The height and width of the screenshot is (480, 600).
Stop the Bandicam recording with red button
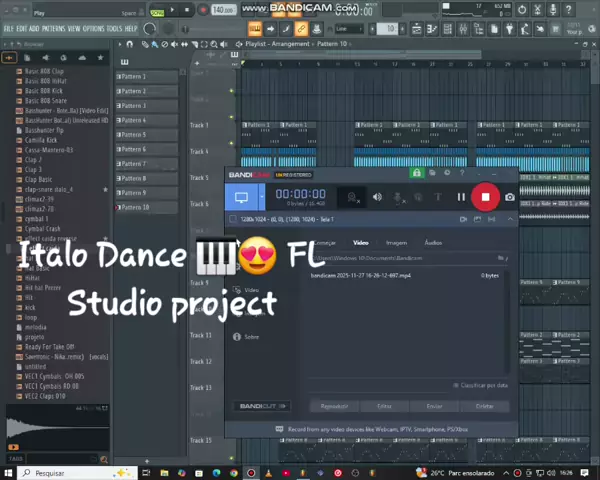[x=485, y=197]
